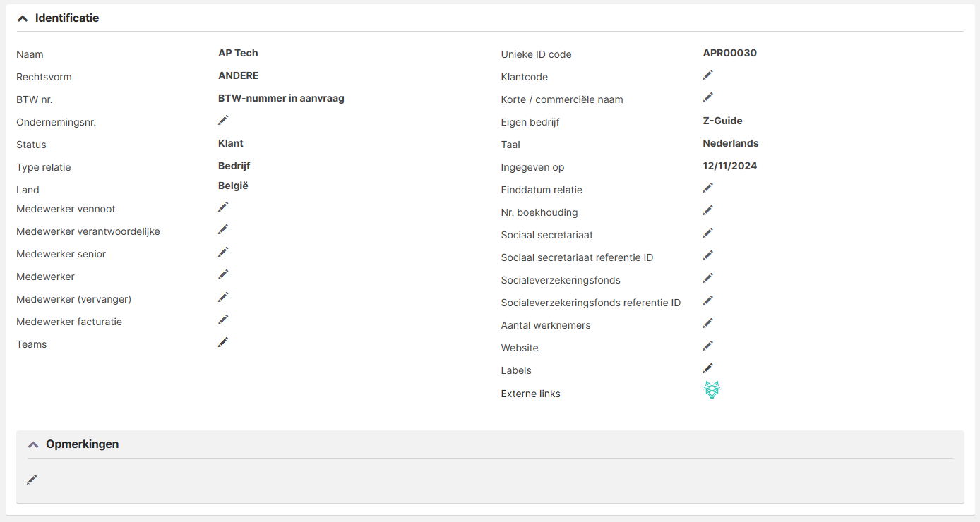Click Type relatie value Bedrijf
This screenshot has height=522, width=980.
234,166
